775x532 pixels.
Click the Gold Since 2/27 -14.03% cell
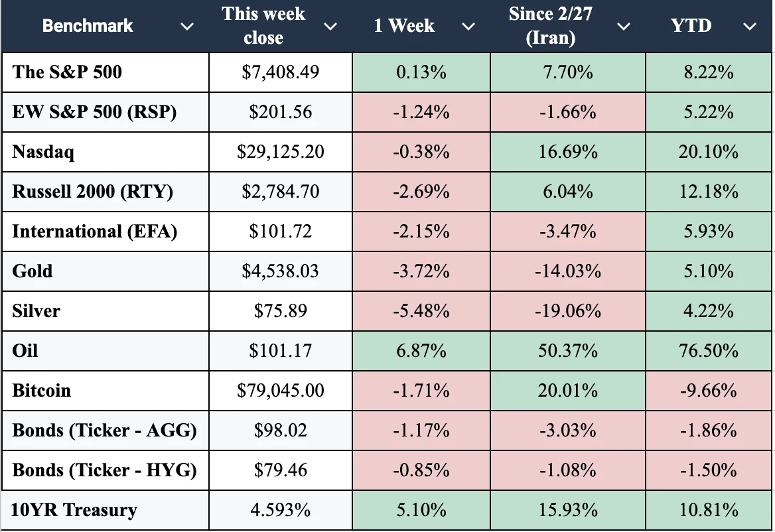(x=567, y=271)
